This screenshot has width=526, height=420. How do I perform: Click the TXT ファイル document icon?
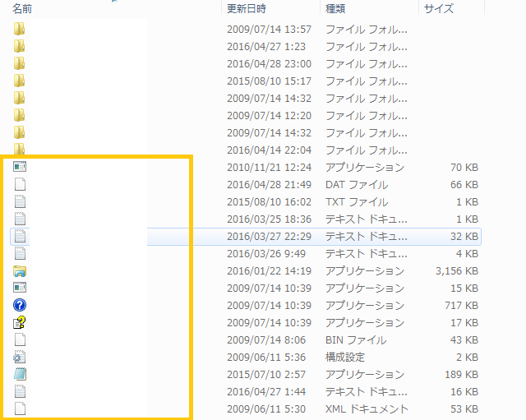tap(20, 201)
